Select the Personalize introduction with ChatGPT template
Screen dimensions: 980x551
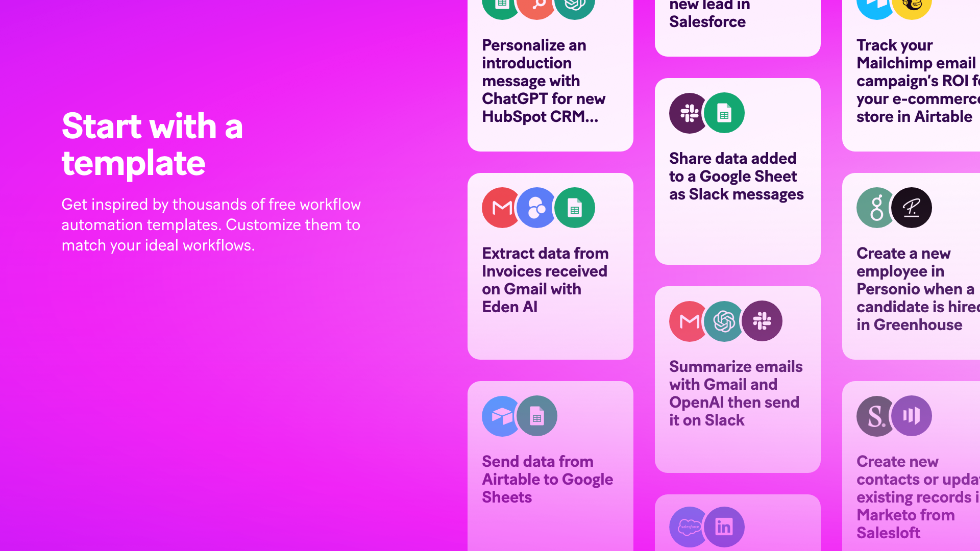click(x=550, y=81)
